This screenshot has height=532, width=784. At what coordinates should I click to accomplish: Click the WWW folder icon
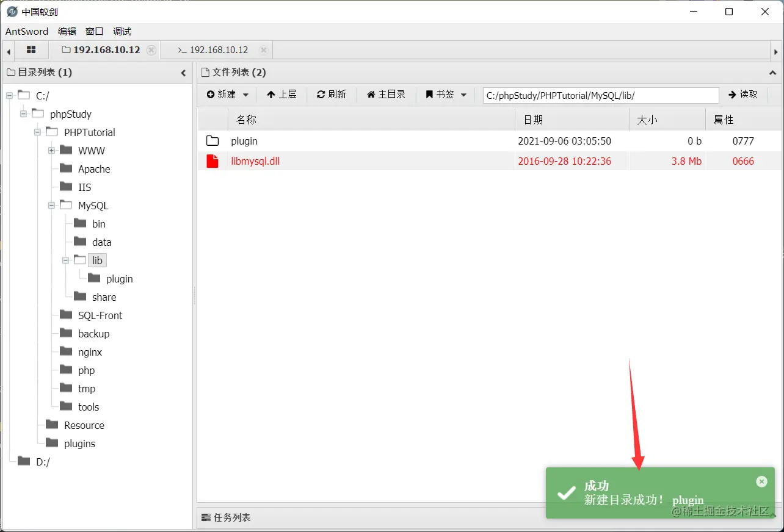(x=66, y=150)
